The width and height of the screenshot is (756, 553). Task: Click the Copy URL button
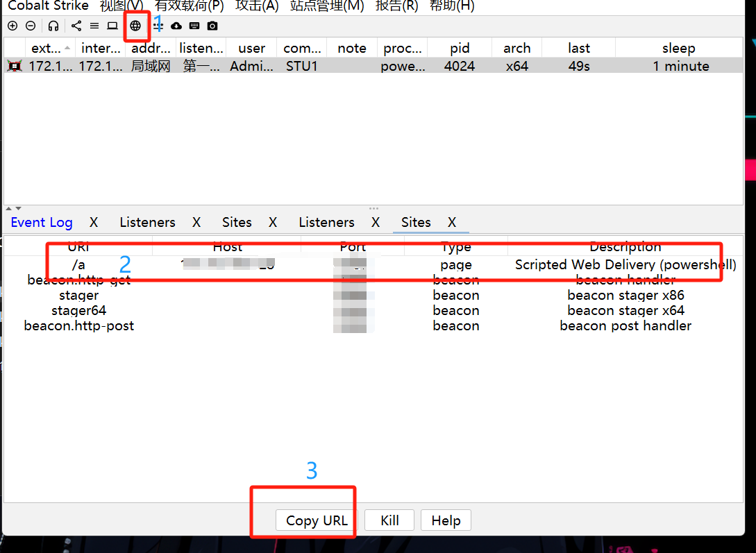317,520
